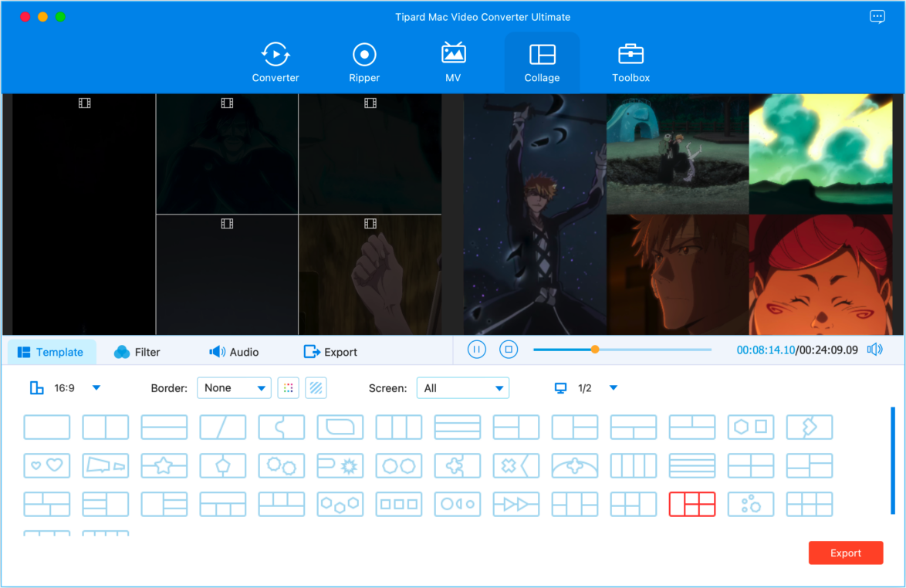Open the Converter module
The height and width of the screenshot is (588, 906).
coord(276,63)
